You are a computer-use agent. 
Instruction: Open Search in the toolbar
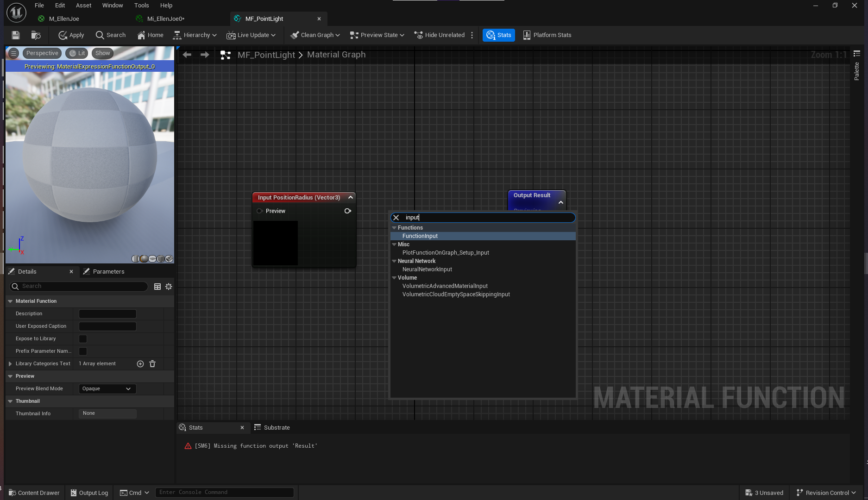click(110, 35)
